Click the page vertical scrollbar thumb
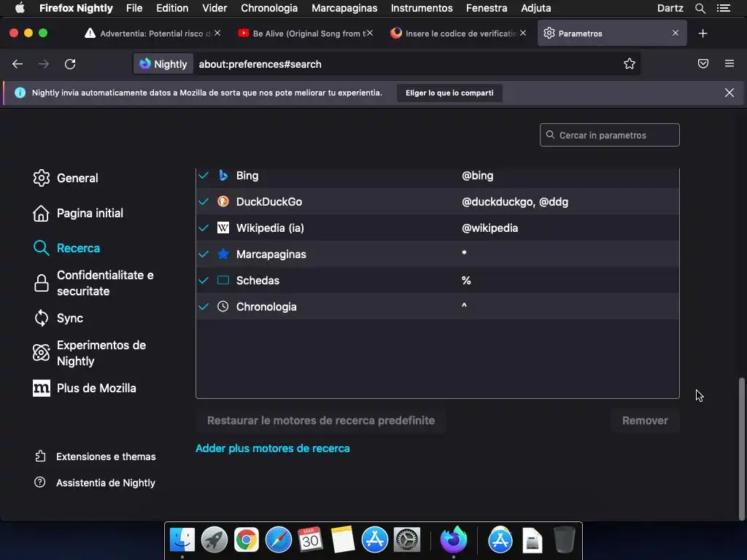 (x=741, y=448)
